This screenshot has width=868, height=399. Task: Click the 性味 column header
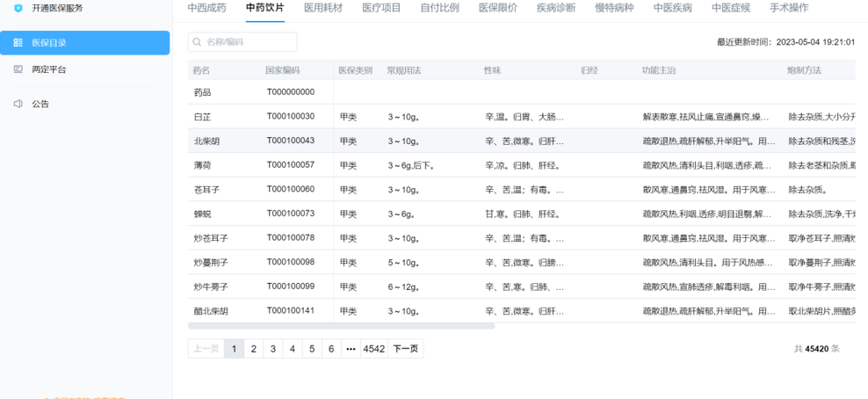coord(492,70)
